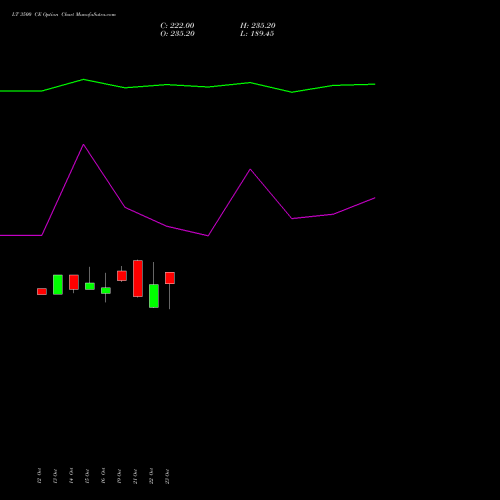This screenshot has height=500, width=500.
Task: Select the 16 Oct date label
Action: click(103, 476)
